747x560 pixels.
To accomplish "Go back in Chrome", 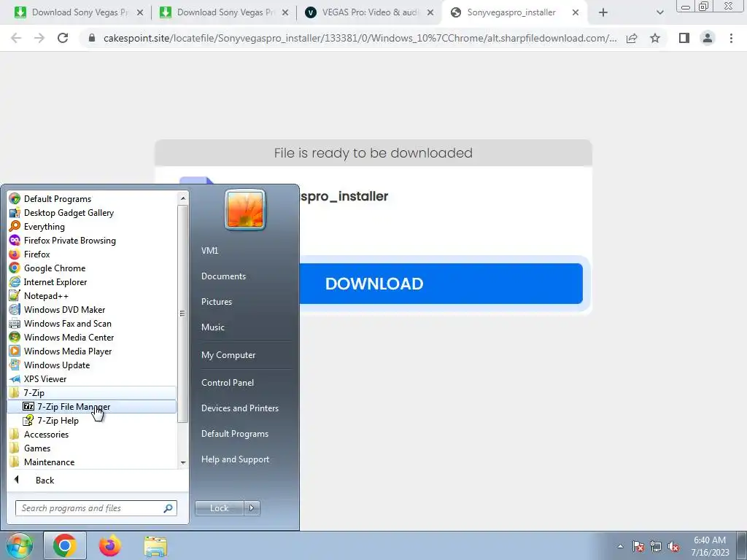I will pos(16,38).
